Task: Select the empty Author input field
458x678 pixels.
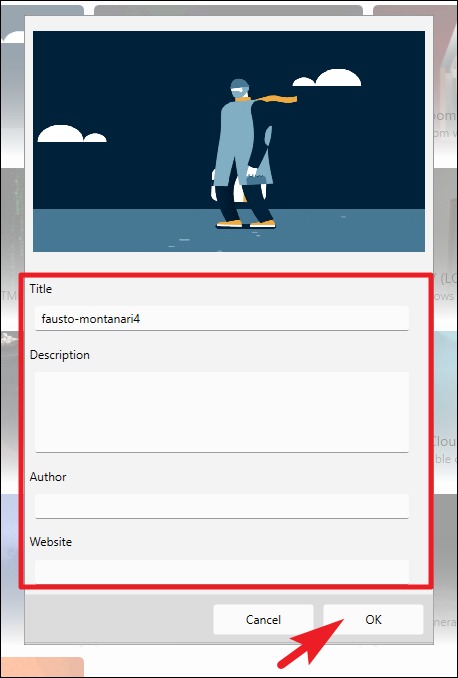Action: click(x=221, y=506)
